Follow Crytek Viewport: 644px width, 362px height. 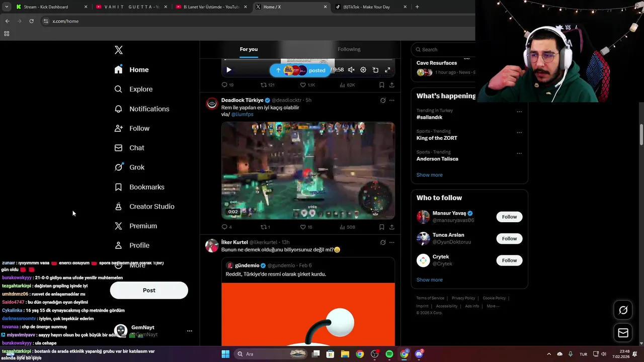tap(509, 260)
